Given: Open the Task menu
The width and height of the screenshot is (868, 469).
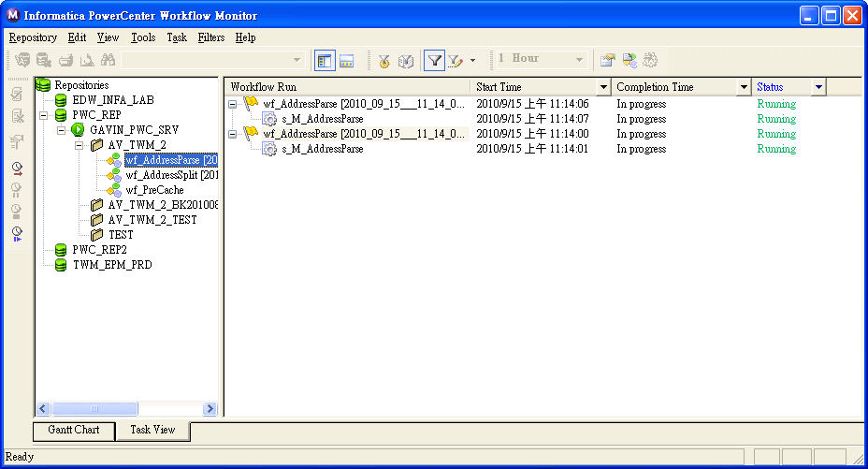Looking at the screenshot, I should coord(177,37).
